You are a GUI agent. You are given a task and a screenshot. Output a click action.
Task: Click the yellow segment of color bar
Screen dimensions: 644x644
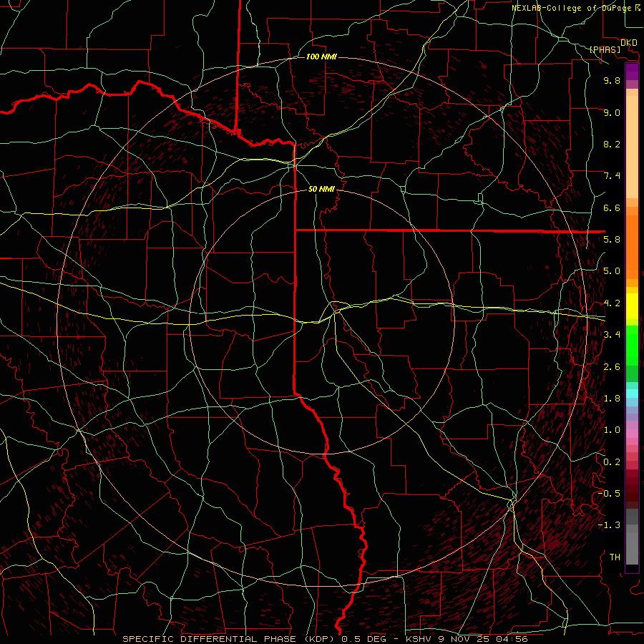click(632, 306)
